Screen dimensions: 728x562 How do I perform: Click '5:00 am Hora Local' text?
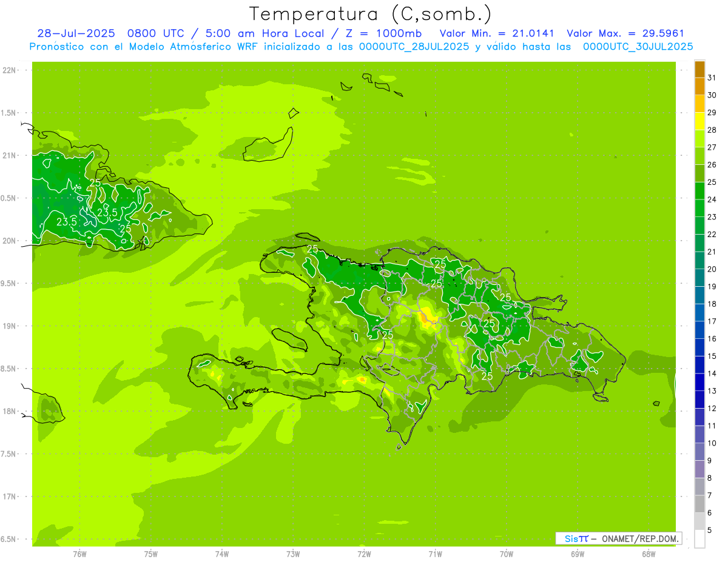[x=263, y=33]
